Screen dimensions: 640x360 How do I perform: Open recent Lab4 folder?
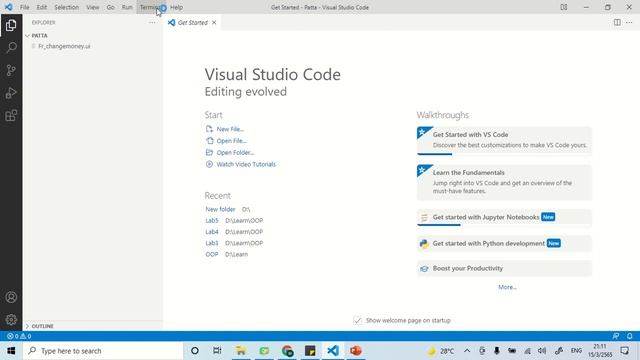212,232
